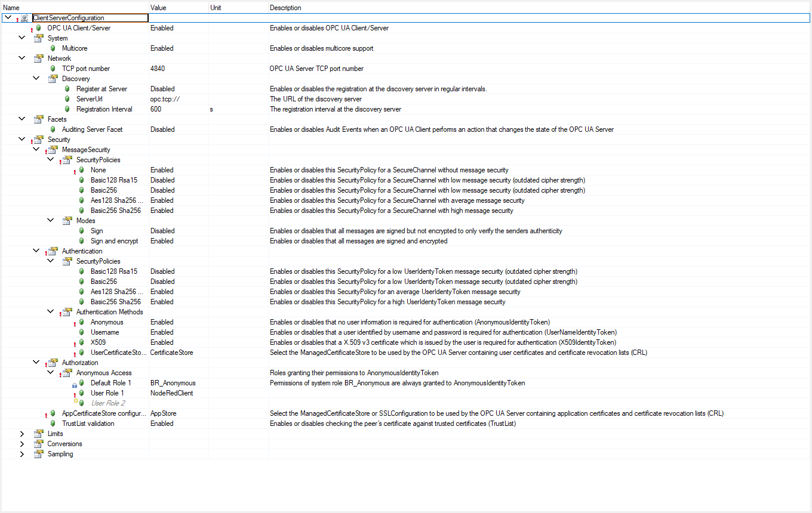
Task: Click the 4840 TCP port value
Action: (158, 69)
